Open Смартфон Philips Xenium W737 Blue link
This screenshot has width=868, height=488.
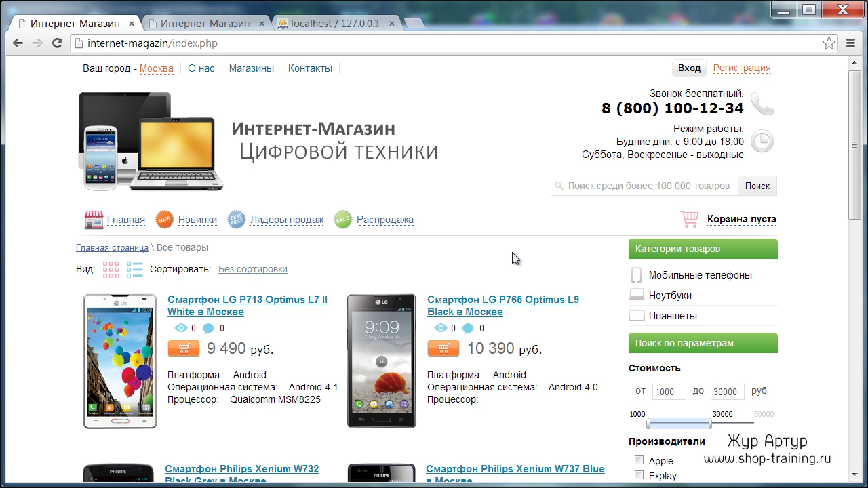pyautogui.click(x=515, y=474)
